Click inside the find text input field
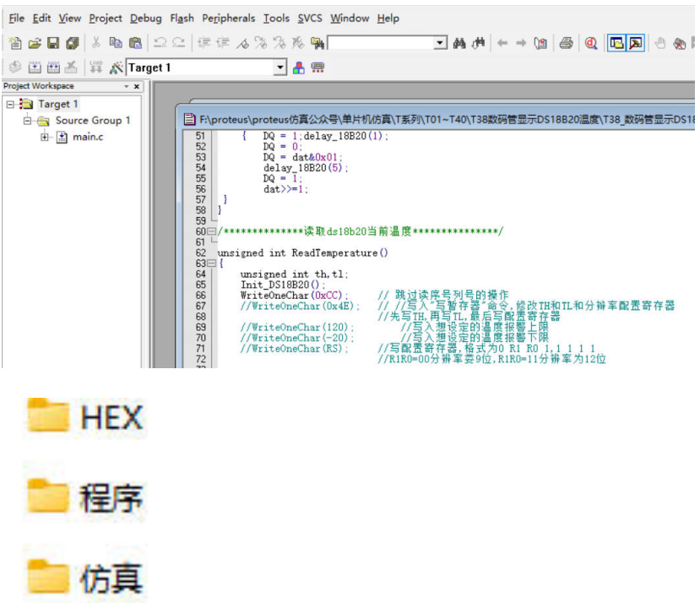Viewport: 700px width, 603px height. click(382, 43)
